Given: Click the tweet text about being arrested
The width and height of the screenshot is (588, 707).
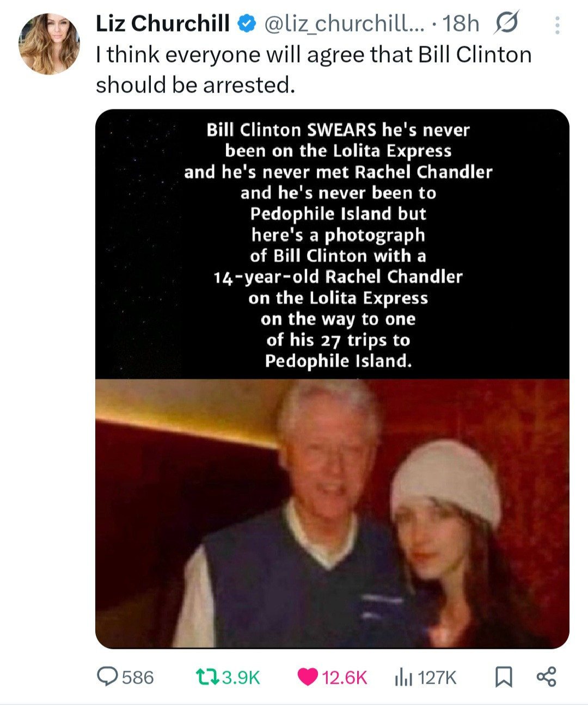Looking at the screenshot, I should point(314,70).
